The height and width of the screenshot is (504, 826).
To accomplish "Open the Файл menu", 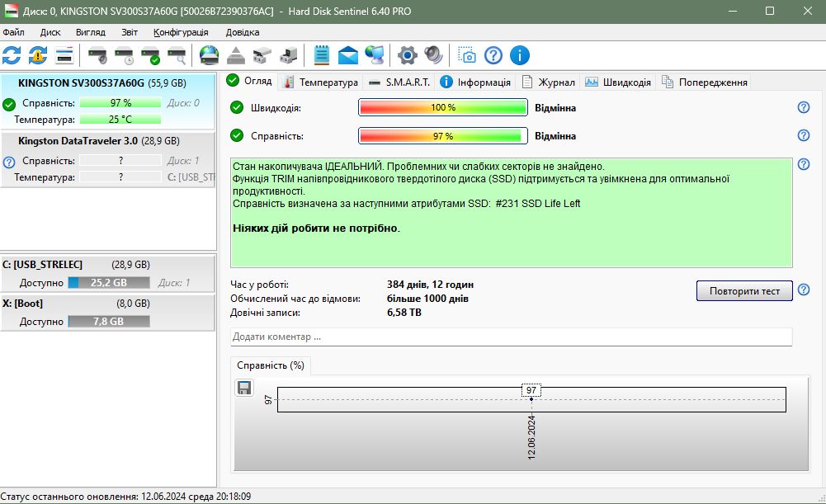I will 14,32.
